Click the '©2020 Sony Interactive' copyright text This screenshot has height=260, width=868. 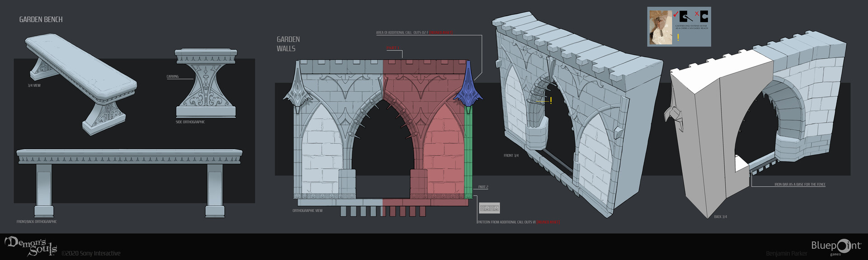pyautogui.click(x=91, y=253)
